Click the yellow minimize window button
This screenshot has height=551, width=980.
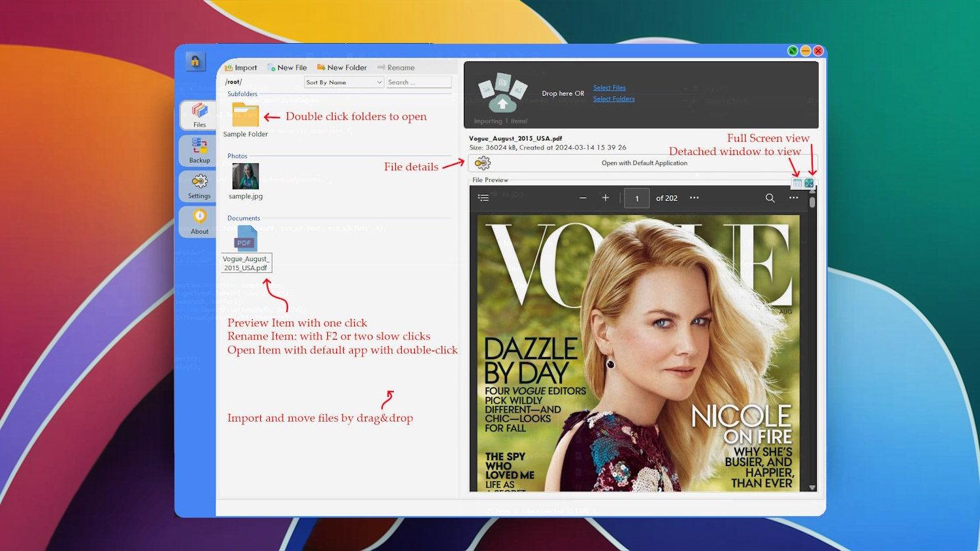806,51
